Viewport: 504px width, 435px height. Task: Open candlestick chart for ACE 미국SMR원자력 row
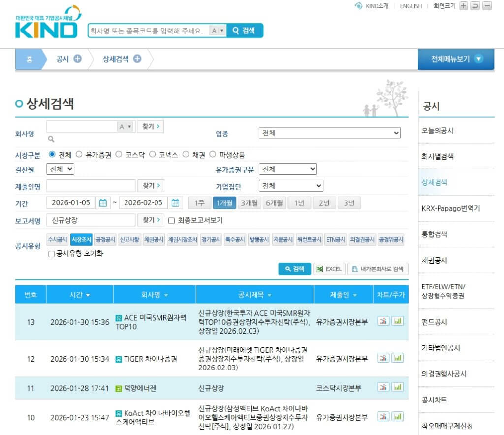pos(383,321)
